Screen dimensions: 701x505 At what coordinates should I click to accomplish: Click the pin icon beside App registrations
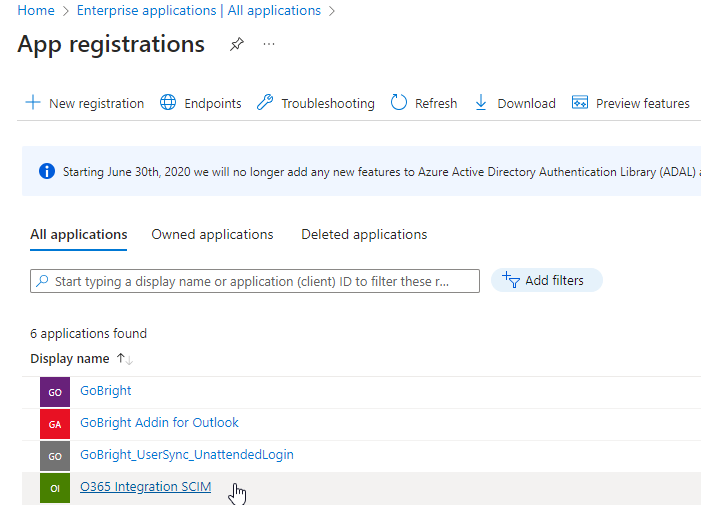[236, 45]
